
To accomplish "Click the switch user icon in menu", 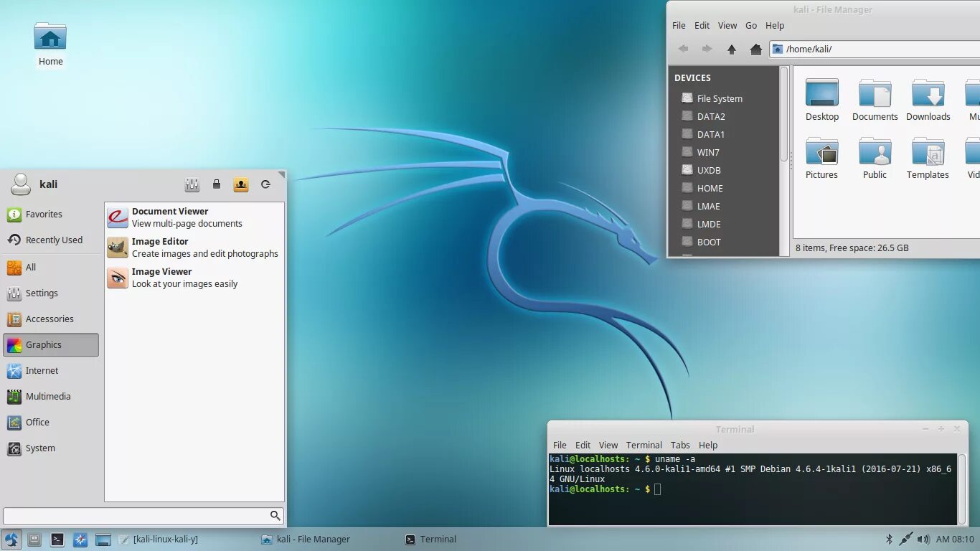I will pyautogui.click(x=241, y=184).
